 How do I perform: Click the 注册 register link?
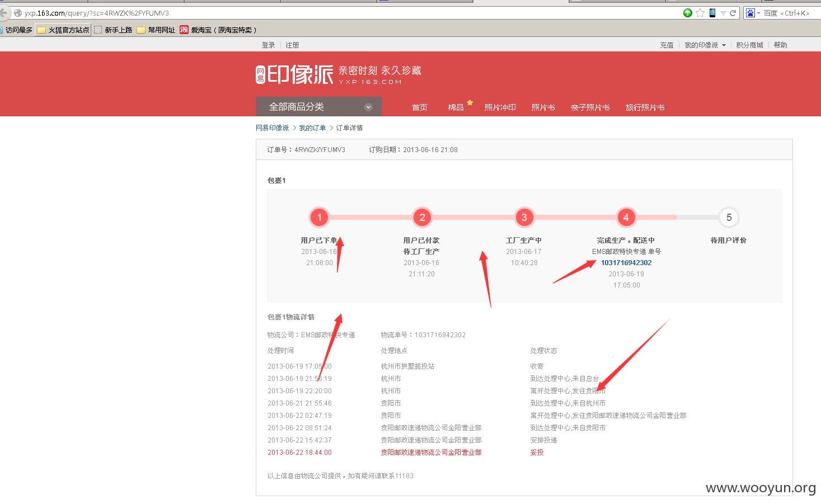point(292,45)
